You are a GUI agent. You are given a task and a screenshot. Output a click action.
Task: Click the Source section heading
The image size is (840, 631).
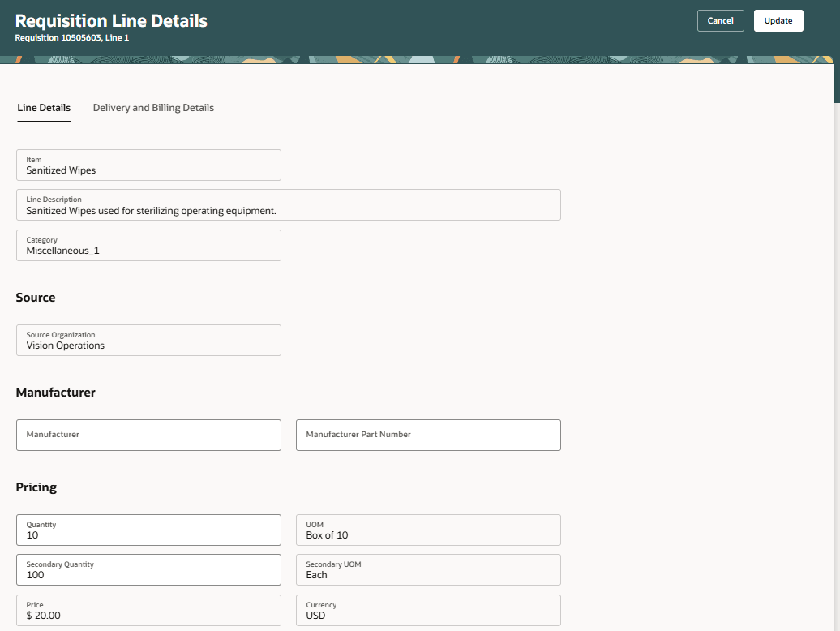pyautogui.click(x=36, y=298)
